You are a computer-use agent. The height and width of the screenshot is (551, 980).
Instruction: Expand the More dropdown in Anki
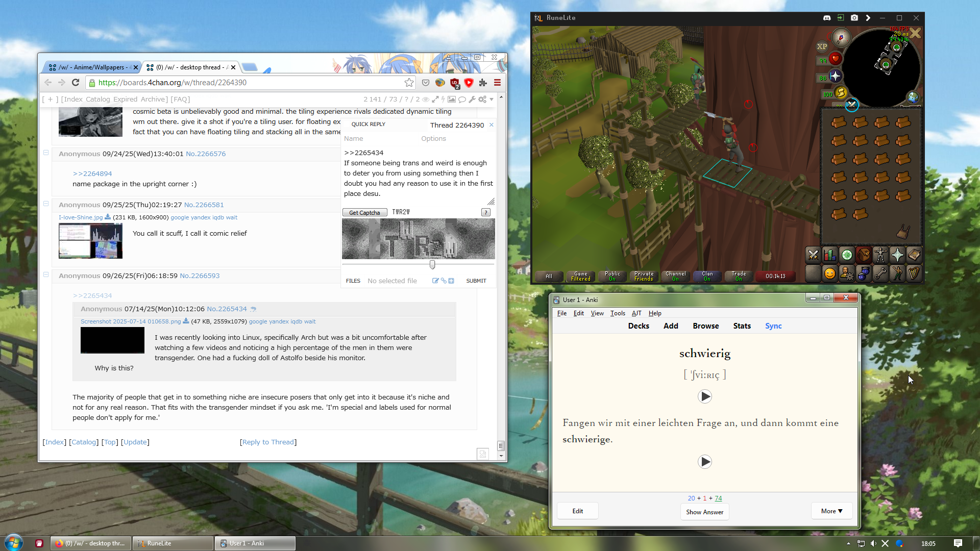(x=831, y=511)
